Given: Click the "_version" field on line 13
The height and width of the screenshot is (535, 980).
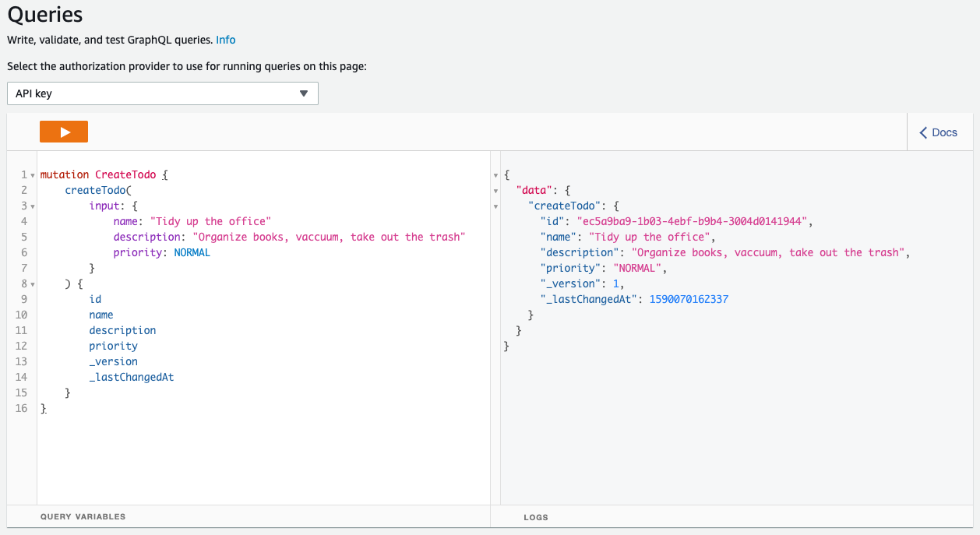Looking at the screenshot, I should (113, 361).
